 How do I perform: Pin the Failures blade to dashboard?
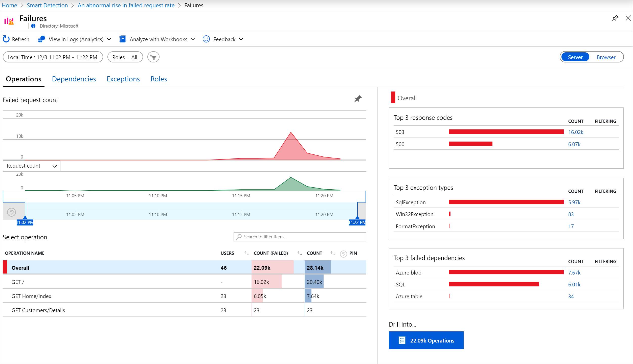tap(615, 18)
